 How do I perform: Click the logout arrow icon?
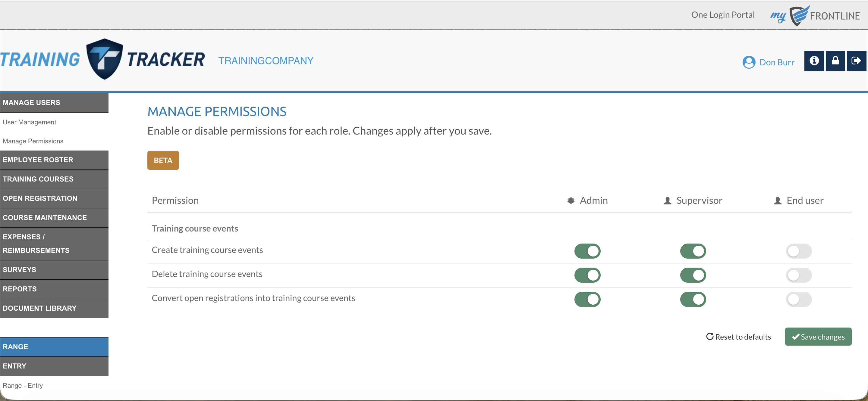coord(856,61)
